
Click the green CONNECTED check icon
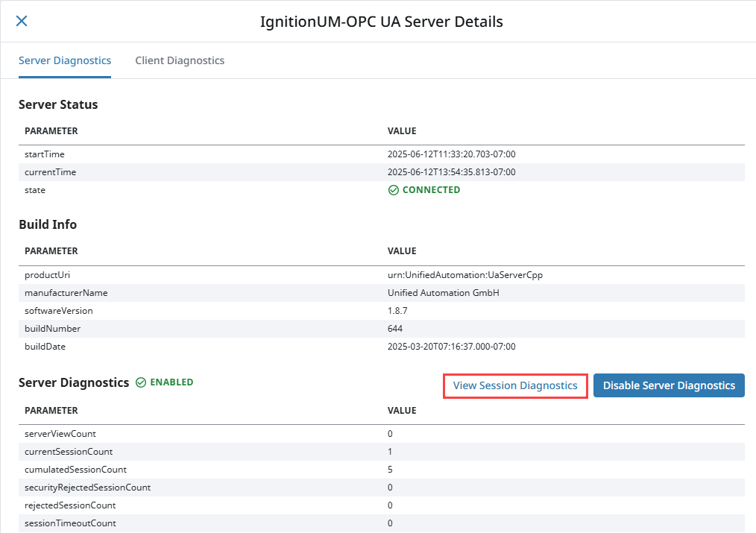click(394, 190)
